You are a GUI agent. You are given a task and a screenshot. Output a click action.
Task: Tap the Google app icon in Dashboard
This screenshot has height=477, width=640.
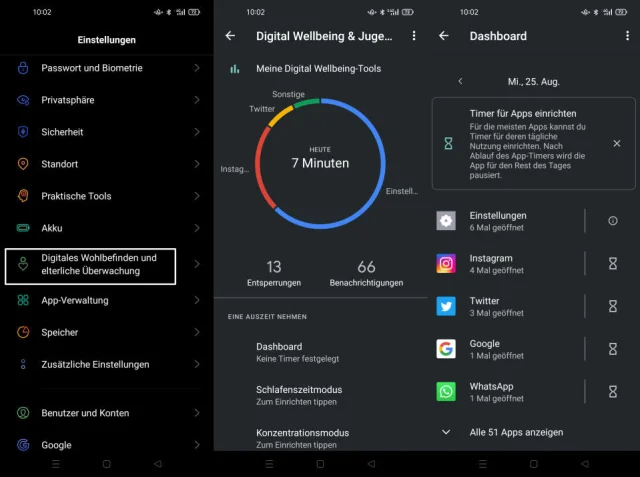(x=446, y=349)
